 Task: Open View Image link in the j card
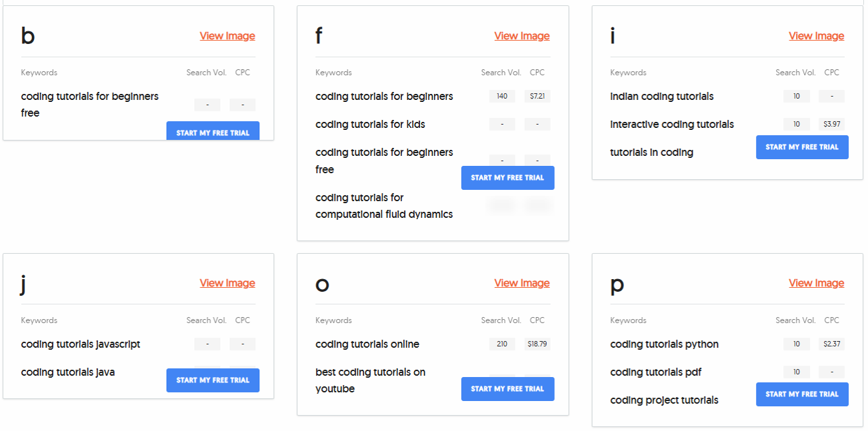pos(227,283)
